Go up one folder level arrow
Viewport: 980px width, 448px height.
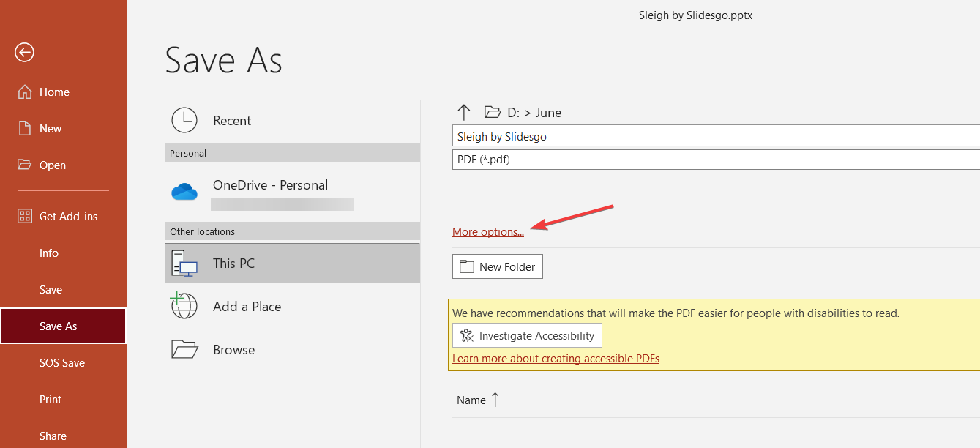(x=463, y=112)
